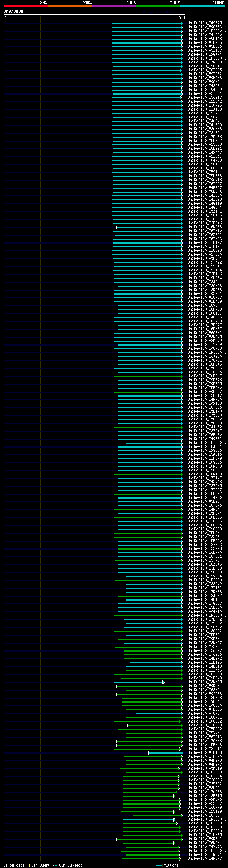Select hit label UniRef100_Q4RJA7
The width and height of the screenshot is (228, 868).
tap(204, 858)
